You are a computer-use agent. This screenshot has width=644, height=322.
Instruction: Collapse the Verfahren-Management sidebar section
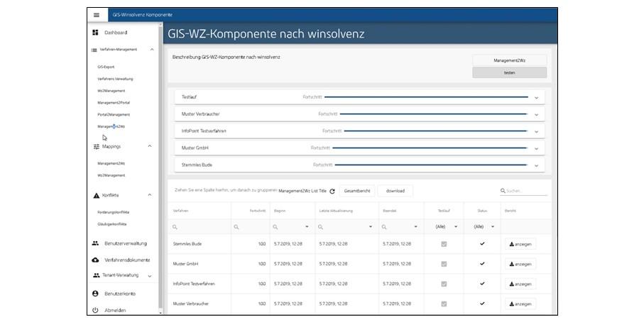pos(151,50)
